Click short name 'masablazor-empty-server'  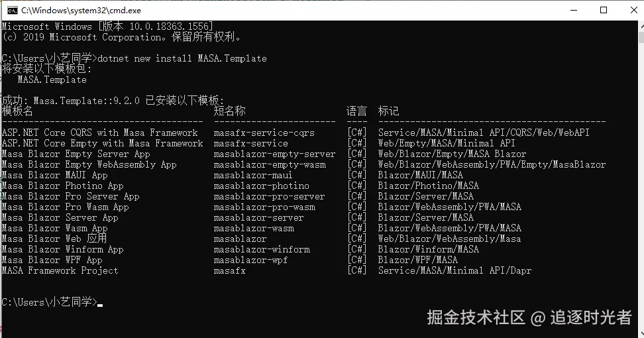pyautogui.click(x=274, y=154)
